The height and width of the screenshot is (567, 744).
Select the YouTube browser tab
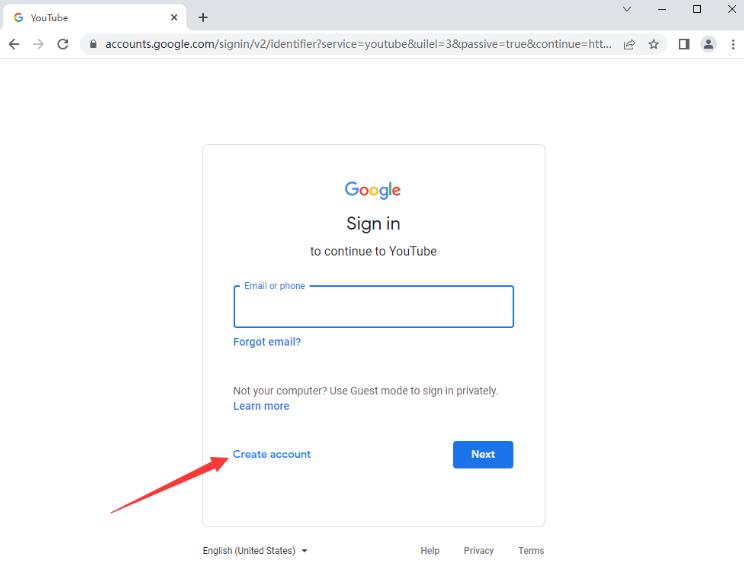tap(90, 17)
